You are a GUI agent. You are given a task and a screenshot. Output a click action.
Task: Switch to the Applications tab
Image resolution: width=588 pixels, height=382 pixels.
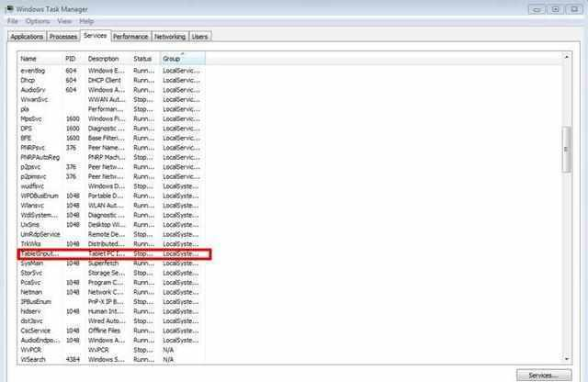[x=27, y=37]
